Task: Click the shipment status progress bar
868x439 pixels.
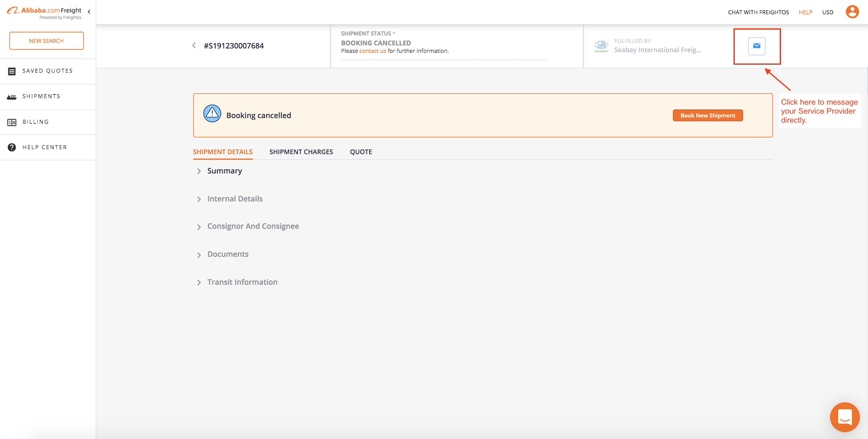Action: [x=444, y=60]
